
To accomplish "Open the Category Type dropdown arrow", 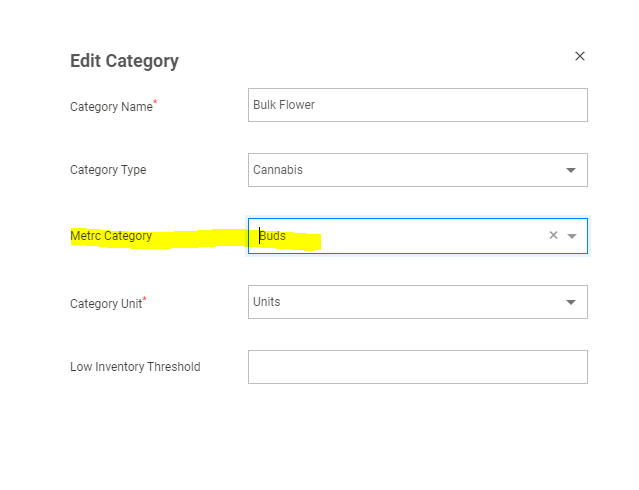I will (571, 170).
